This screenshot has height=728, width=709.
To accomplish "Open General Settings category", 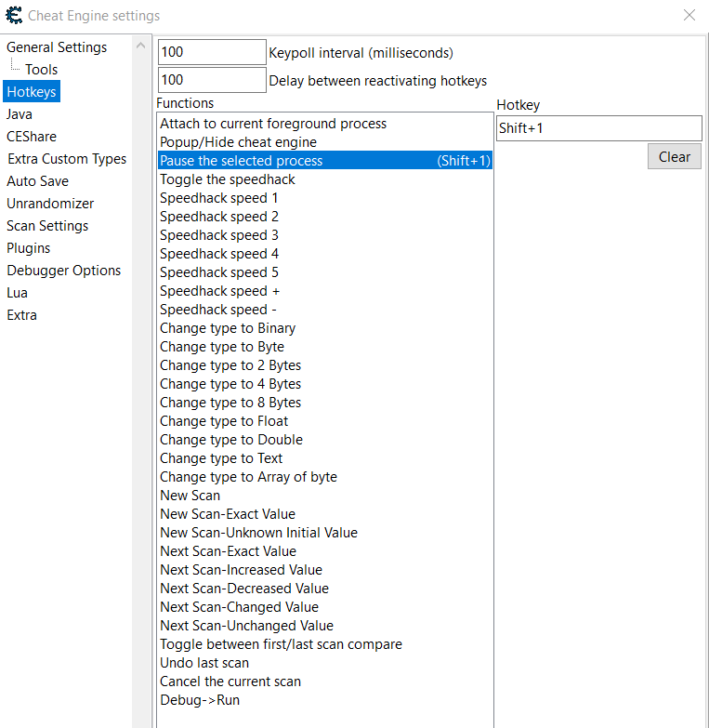I will pos(57,47).
